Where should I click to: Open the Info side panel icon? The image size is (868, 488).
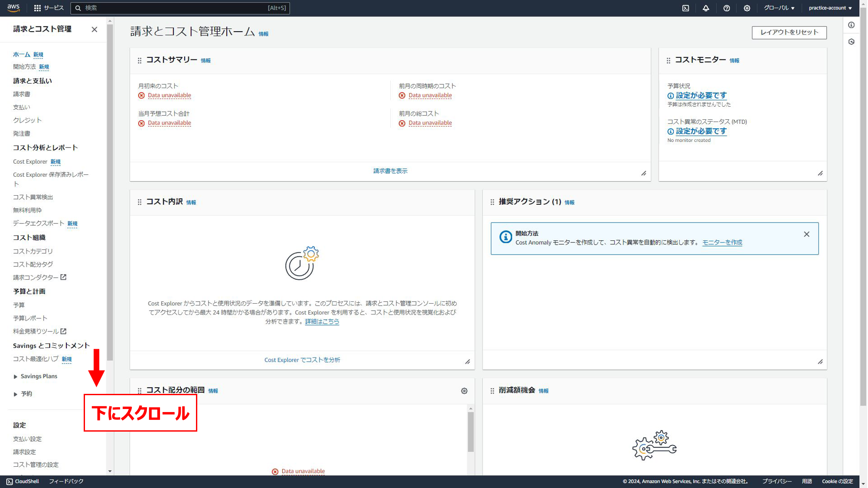851,25
